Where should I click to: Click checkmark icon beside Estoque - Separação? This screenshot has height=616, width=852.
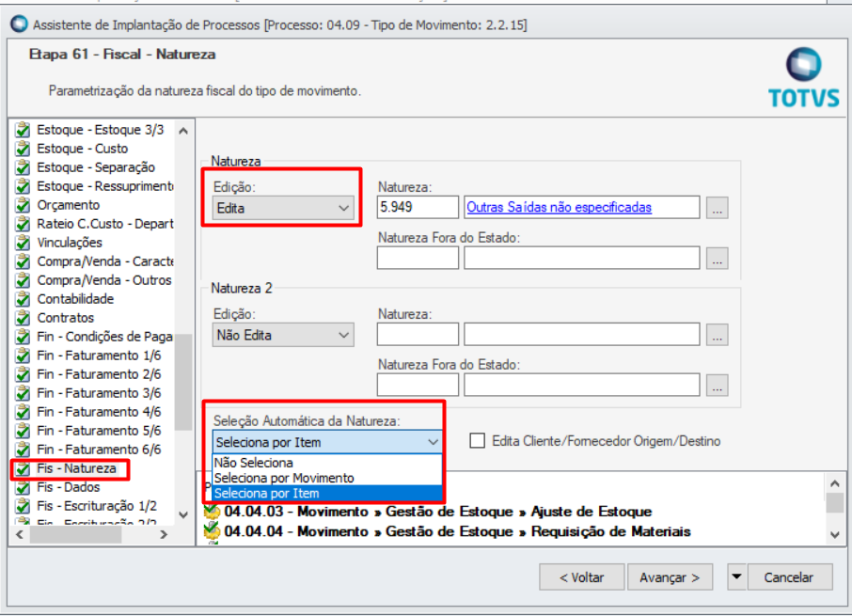(23, 167)
